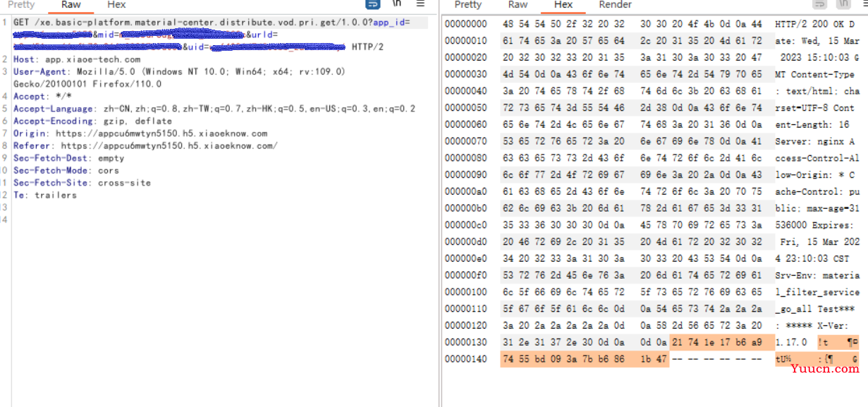Click the Sec-Fetch-Mode: cors line
Image resolution: width=868 pixels, height=407 pixels.
point(66,171)
